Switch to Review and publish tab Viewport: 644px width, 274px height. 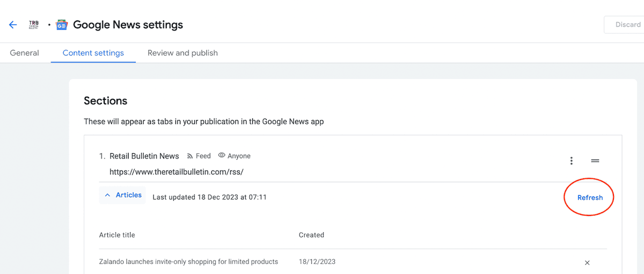click(182, 53)
